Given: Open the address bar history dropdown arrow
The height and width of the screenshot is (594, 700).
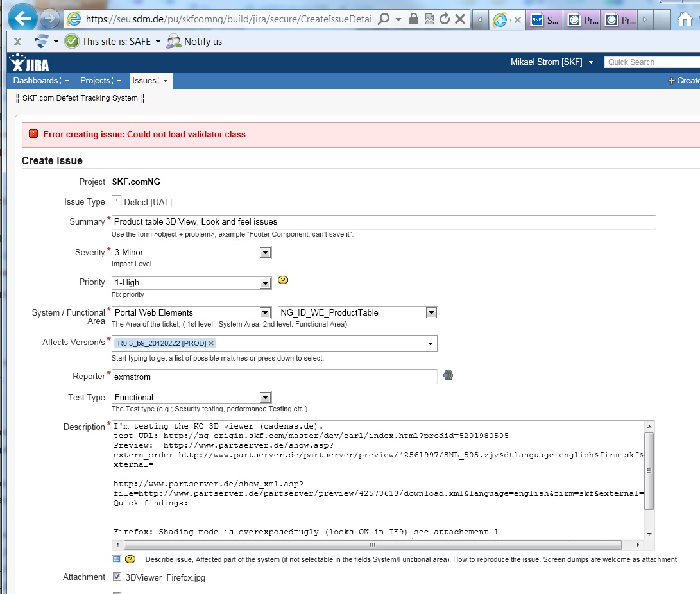Looking at the screenshot, I should click(398, 19).
